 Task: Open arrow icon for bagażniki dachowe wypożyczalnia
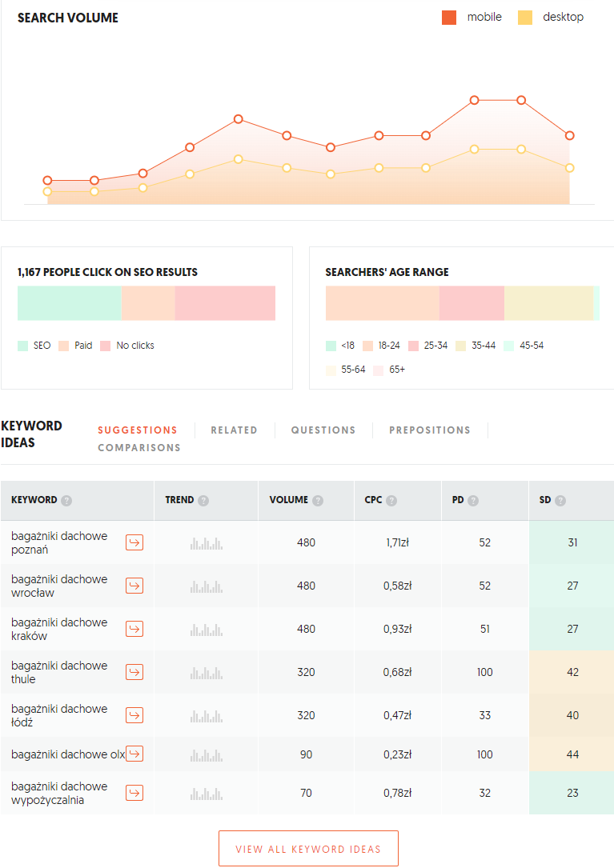(134, 793)
